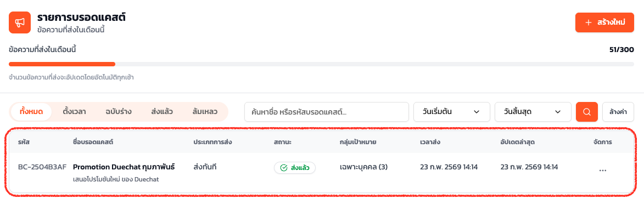This screenshot has width=644, height=216.
Task: Open the วันสิ้นสุด end date dropdown
Action: tap(533, 112)
